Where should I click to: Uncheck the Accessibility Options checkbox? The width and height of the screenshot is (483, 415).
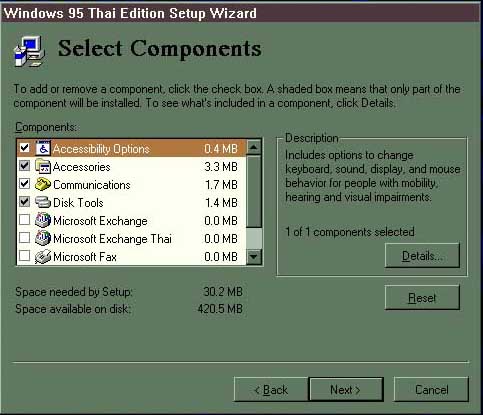25,148
